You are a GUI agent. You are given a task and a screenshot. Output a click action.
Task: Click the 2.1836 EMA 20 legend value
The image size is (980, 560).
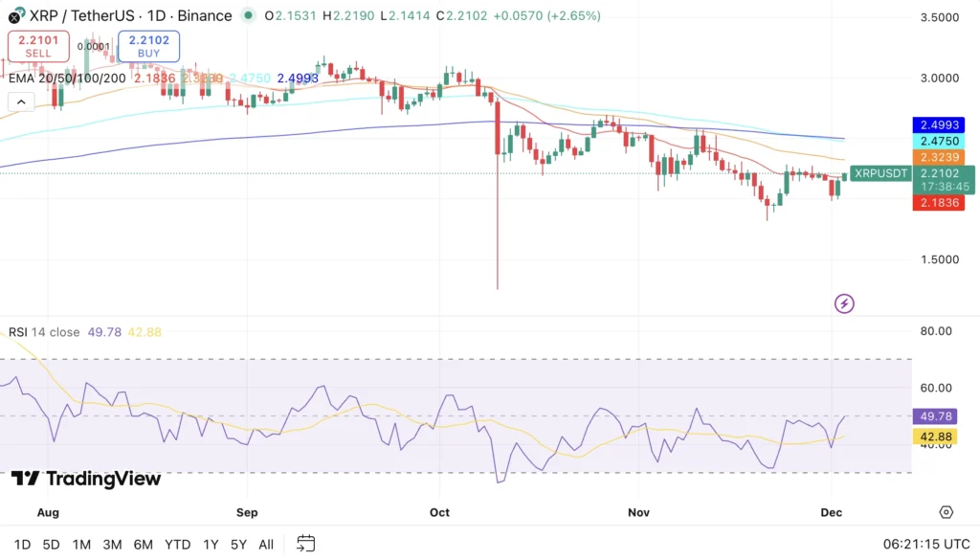tap(154, 78)
